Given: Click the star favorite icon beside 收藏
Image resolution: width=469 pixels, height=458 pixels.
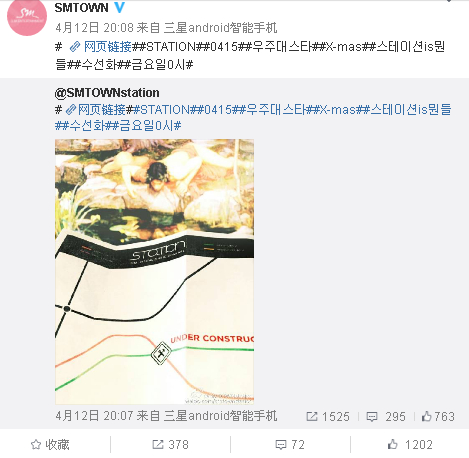Looking at the screenshot, I should click(36, 445).
